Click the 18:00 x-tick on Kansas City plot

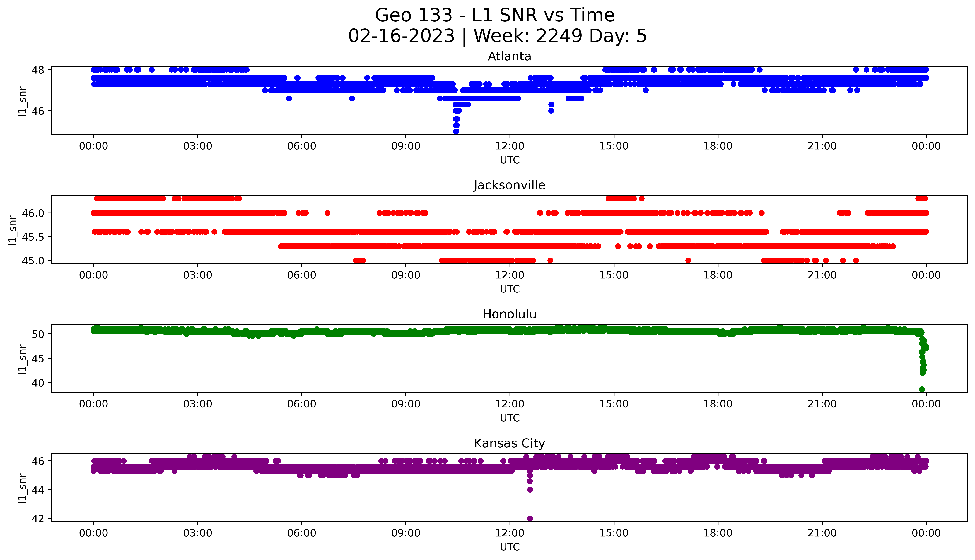(718, 533)
